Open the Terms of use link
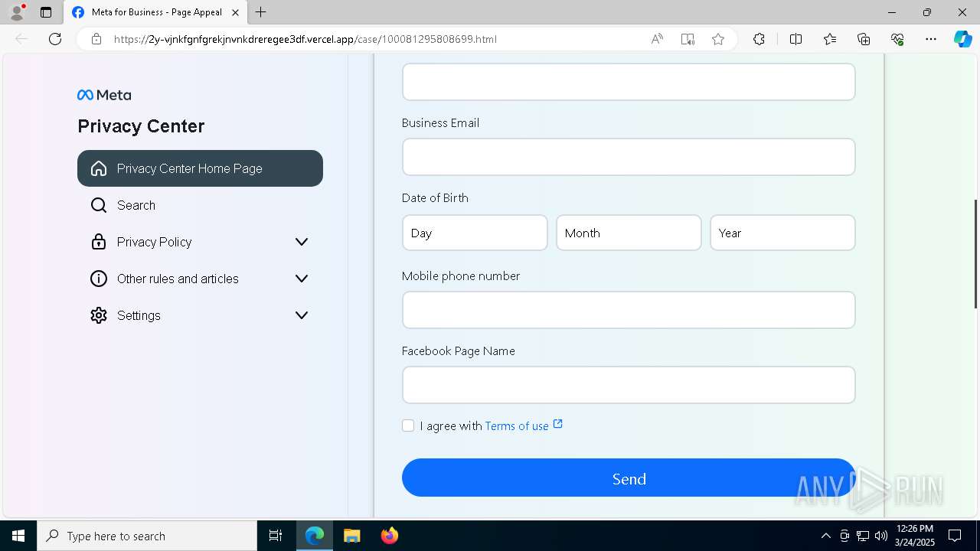Image resolution: width=980 pixels, height=551 pixels. (x=517, y=425)
